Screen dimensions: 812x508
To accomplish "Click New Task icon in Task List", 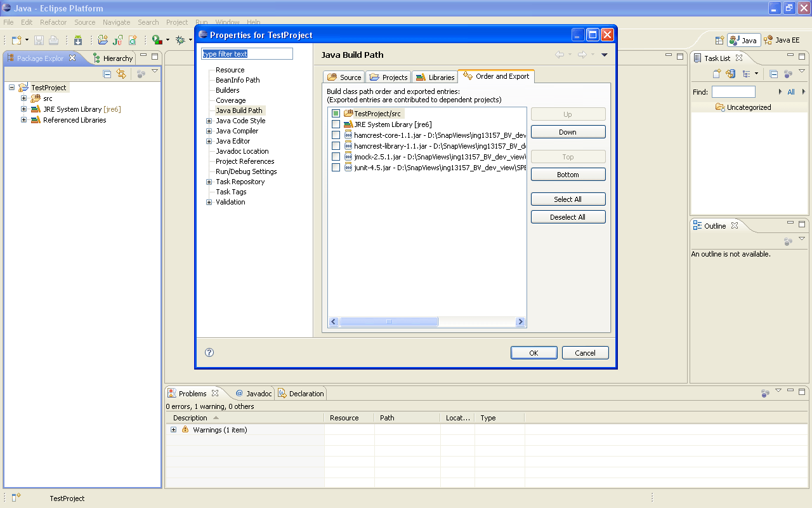I will click(717, 74).
